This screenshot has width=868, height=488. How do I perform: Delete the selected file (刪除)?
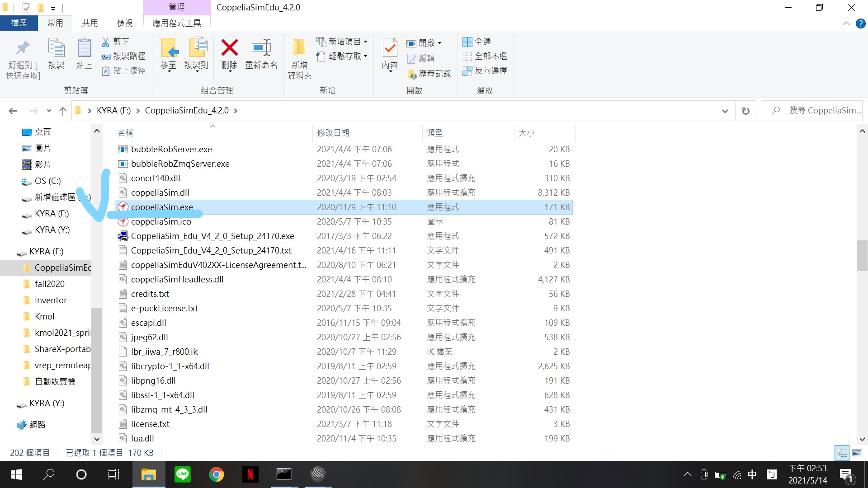click(x=229, y=55)
